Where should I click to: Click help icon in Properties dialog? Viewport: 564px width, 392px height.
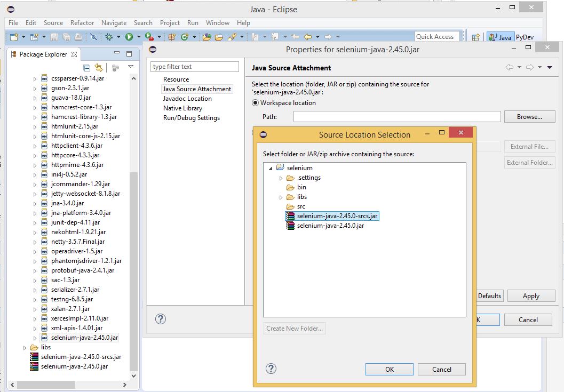click(x=161, y=319)
